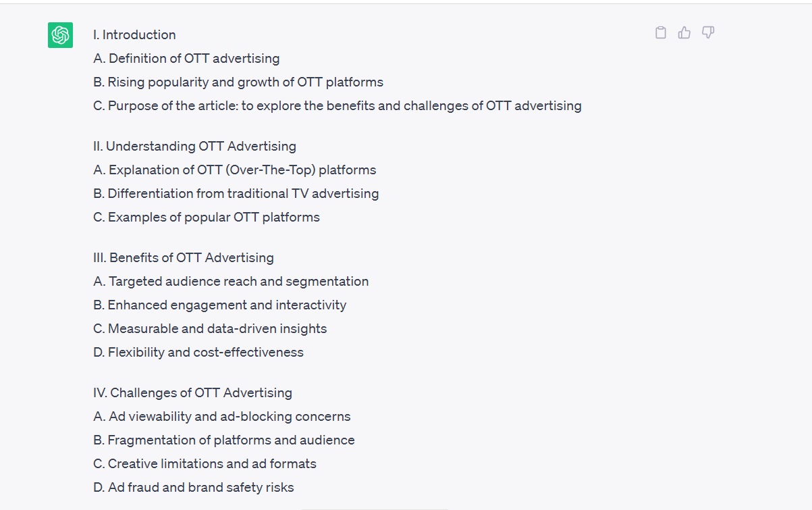Screen dimensions: 812x510
Task: Click 'Differentiation from traditional TV advertising' line
Action: (x=236, y=194)
